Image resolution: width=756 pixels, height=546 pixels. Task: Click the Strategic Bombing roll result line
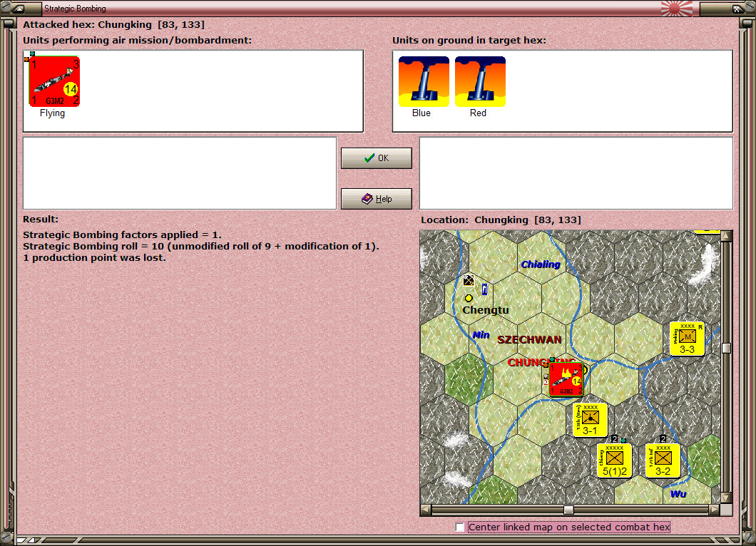(201, 246)
